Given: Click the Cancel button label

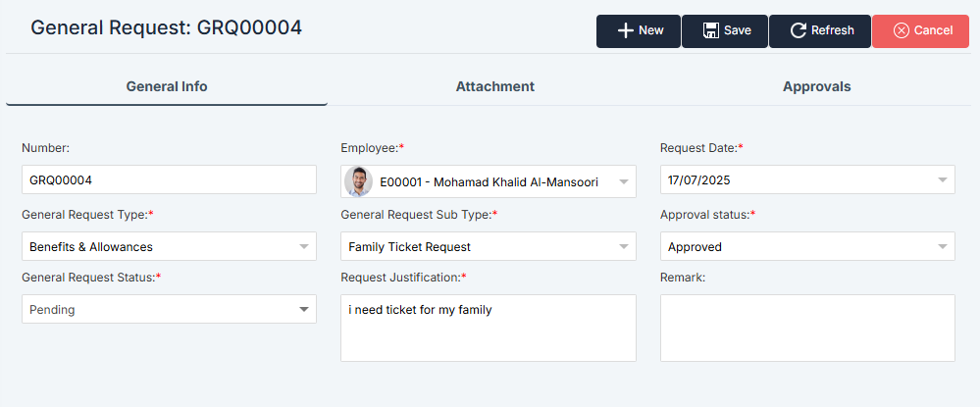Looking at the screenshot, I should pyautogui.click(x=933, y=30).
